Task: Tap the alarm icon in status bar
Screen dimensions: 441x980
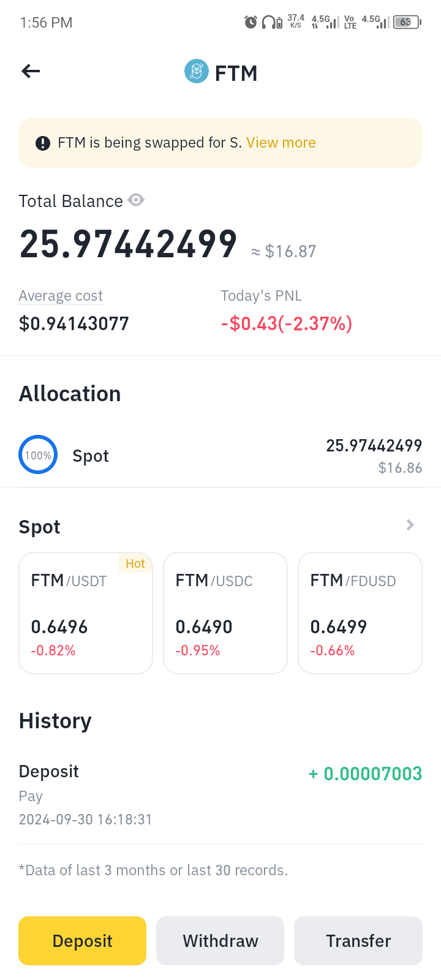Action: pos(251,23)
